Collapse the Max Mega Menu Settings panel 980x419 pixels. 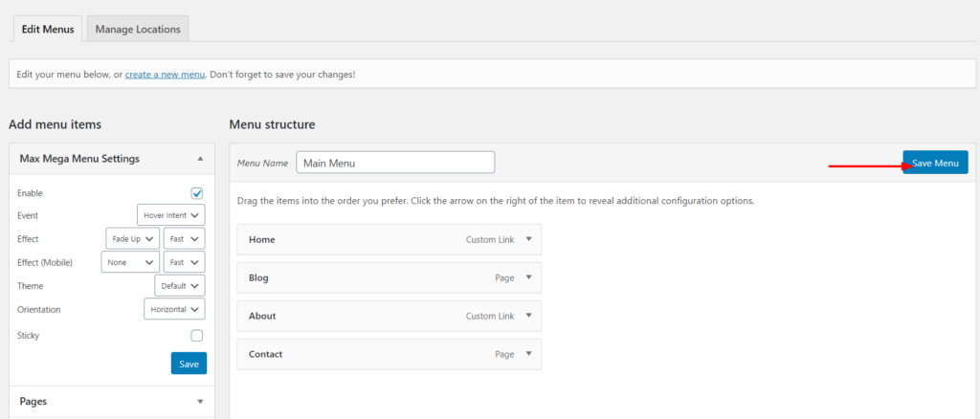[x=200, y=158]
